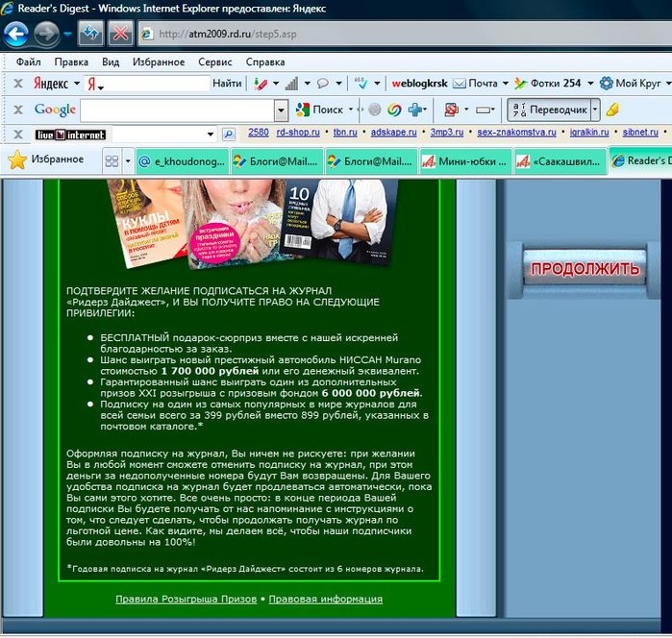Switch to the «Саакашвил... tab
Image resolution: width=672 pixels, height=638 pixels.
pyautogui.click(x=560, y=161)
